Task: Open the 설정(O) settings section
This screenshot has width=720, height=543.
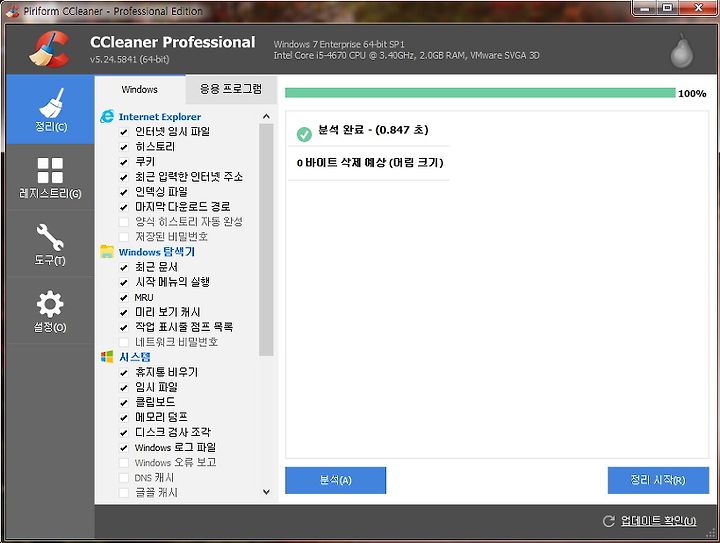Action: (x=50, y=311)
